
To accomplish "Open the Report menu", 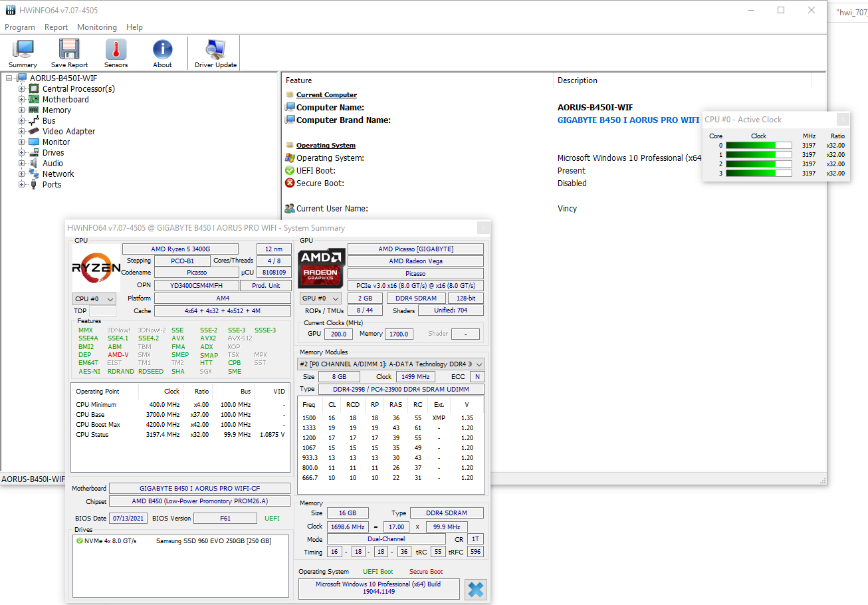I will point(56,27).
